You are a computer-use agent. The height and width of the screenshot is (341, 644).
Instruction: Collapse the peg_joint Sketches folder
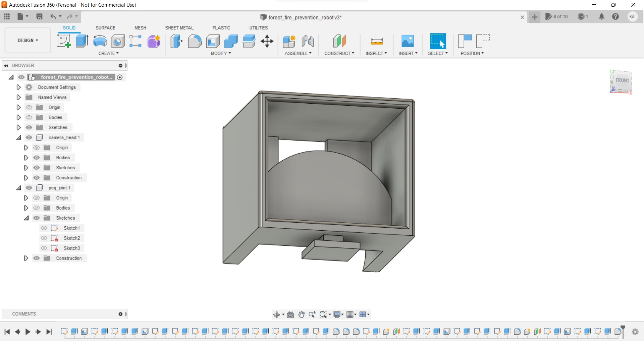point(26,218)
